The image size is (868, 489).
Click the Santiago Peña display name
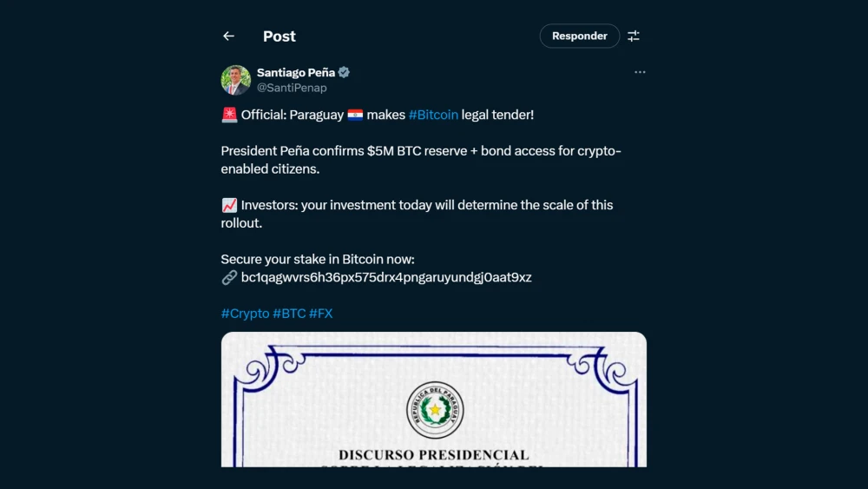(x=296, y=72)
